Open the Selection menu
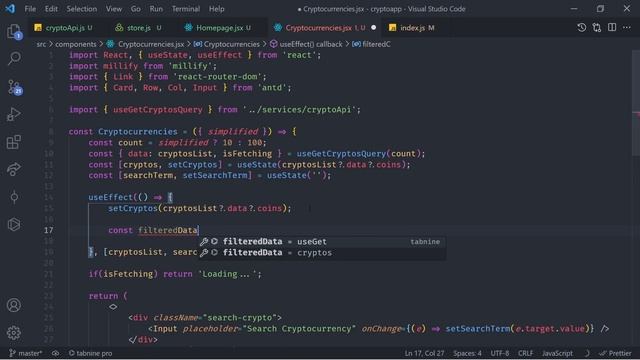Image resolution: width=640 pixels, height=360 pixels. pos(82,9)
